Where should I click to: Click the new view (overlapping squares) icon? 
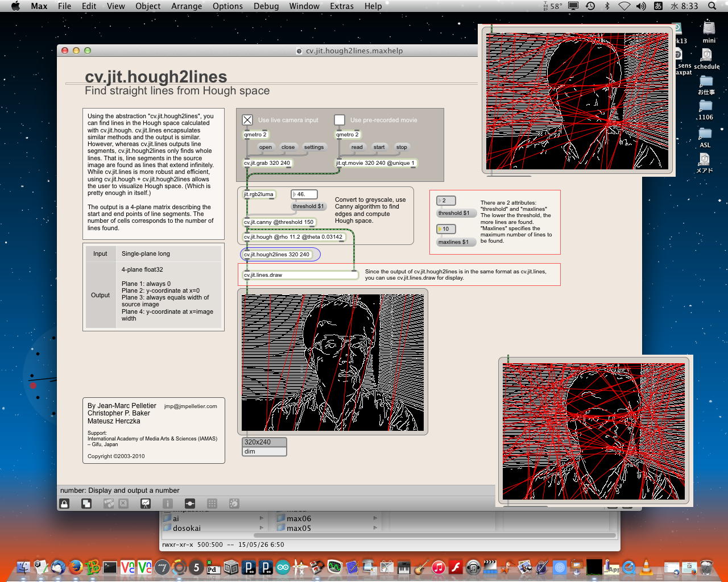86,504
